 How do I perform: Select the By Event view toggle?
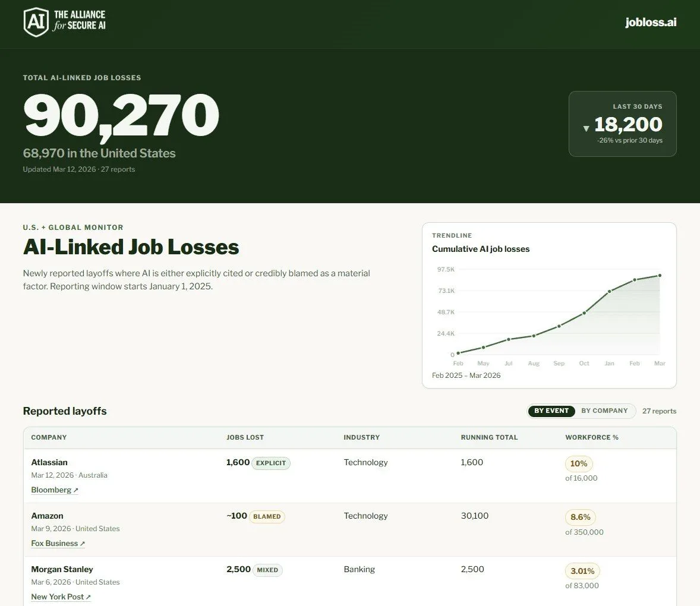tap(551, 411)
